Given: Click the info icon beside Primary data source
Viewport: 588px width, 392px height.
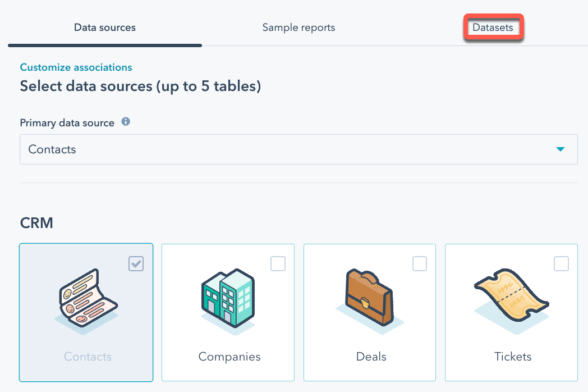Looking at the screenshot, I should (x=126, y=122).
